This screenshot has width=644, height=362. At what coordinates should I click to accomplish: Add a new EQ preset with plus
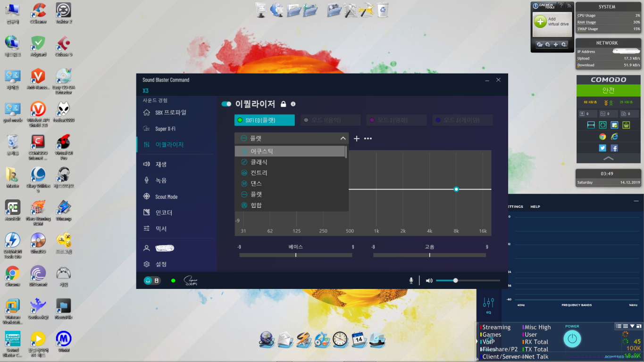357,139
